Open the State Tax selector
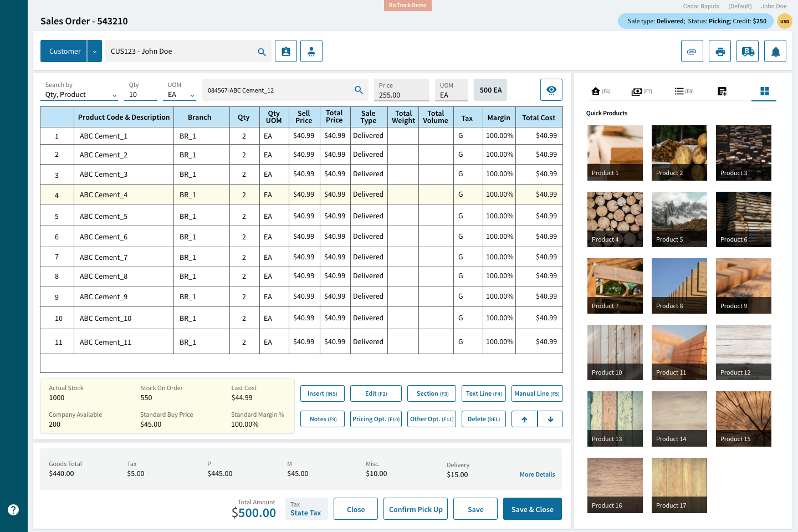This screenshot has width=798, height=532. pyautogui.click(x=306, y=509)
